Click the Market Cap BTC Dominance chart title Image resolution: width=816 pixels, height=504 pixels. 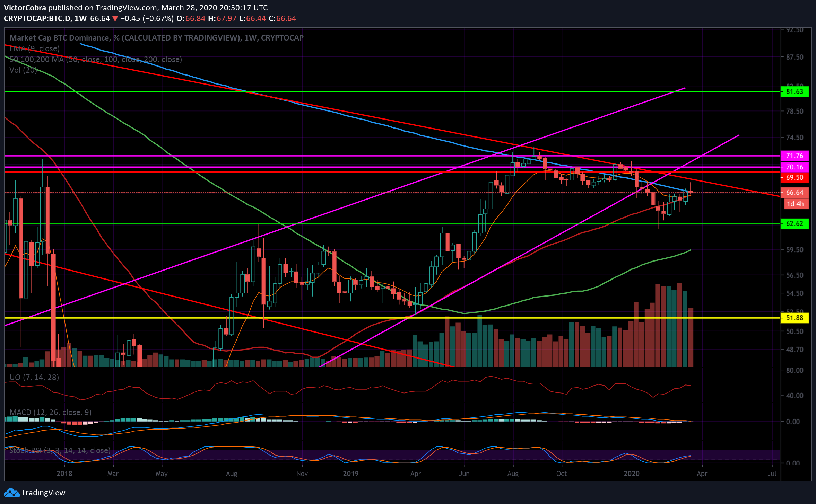(x=156, y=38)
